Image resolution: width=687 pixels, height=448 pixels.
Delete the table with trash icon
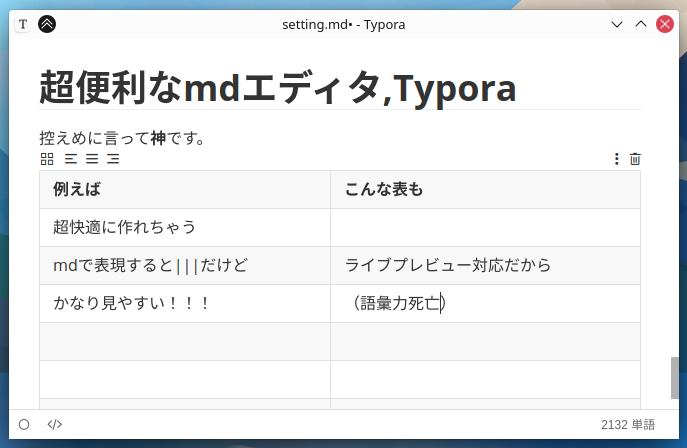pos(635,158)
